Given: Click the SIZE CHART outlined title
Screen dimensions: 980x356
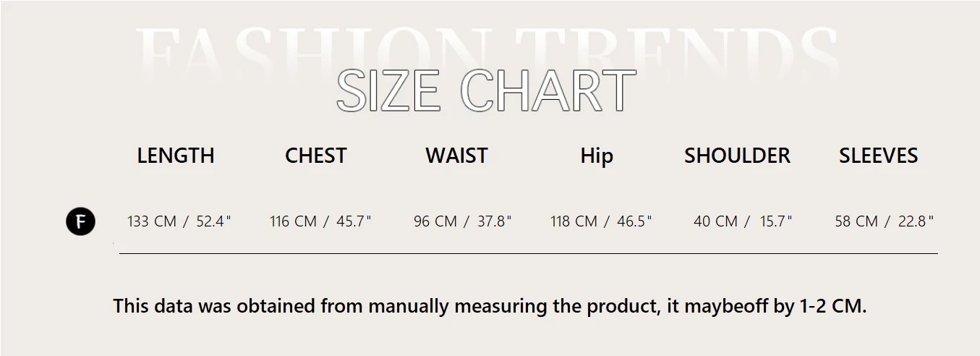Looking at the screenshot, I should pos(486,91).
